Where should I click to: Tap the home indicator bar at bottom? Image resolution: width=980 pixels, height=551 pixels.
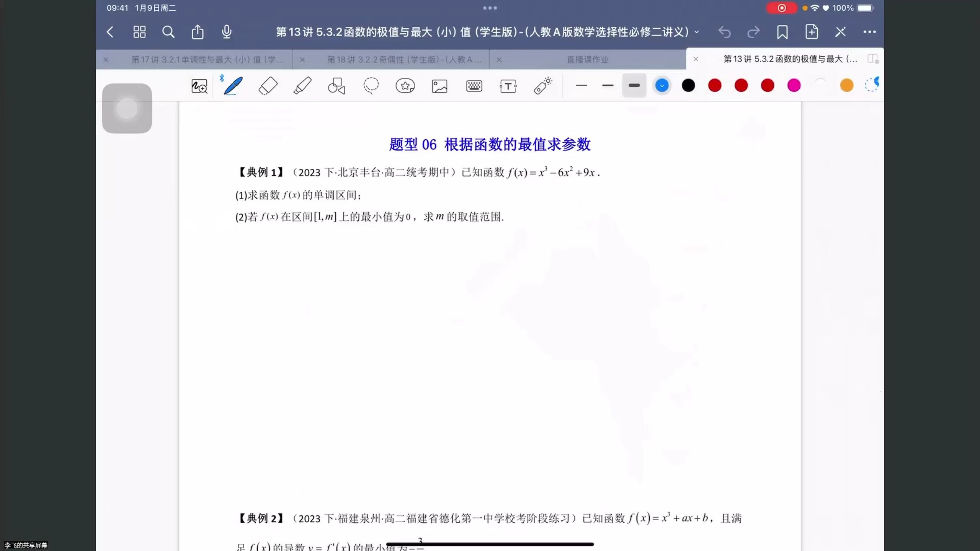490,544
